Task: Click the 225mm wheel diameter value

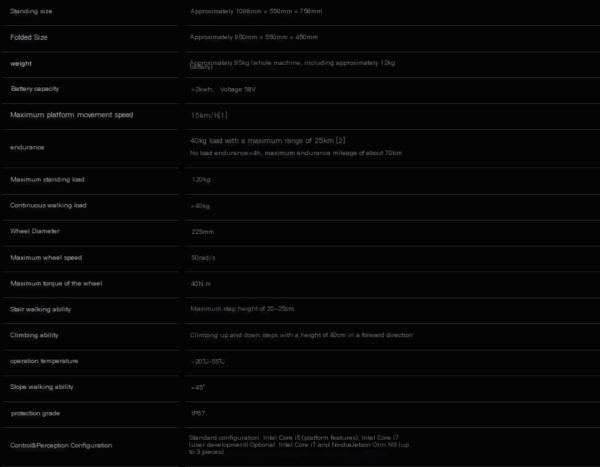Action: tap(202, 232)
